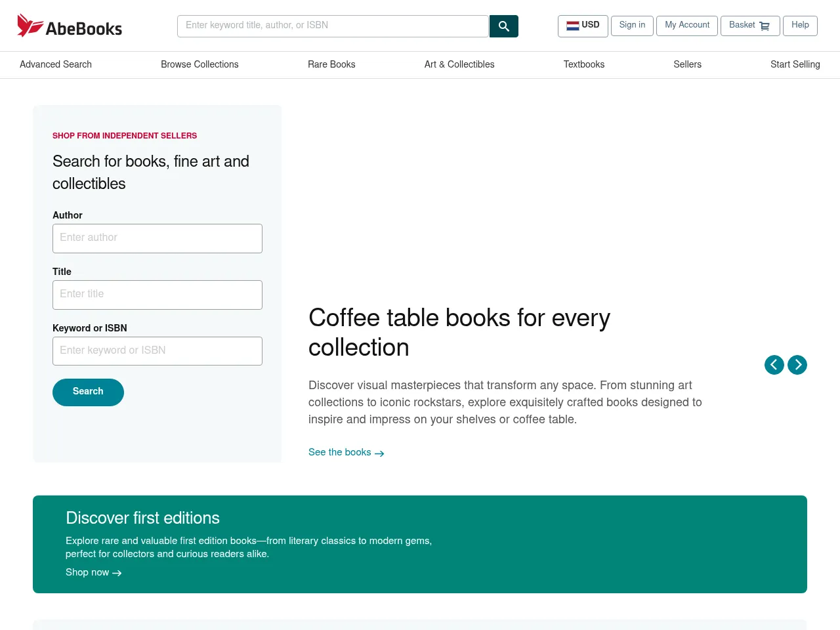Click the Enter title field
Screen dimensions: 840x630
pyautogui.click(x=157, y=295)
